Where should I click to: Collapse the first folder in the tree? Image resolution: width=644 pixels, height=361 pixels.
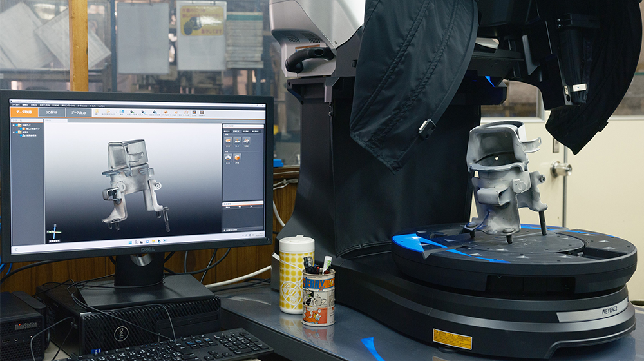[x=14, y=125]
